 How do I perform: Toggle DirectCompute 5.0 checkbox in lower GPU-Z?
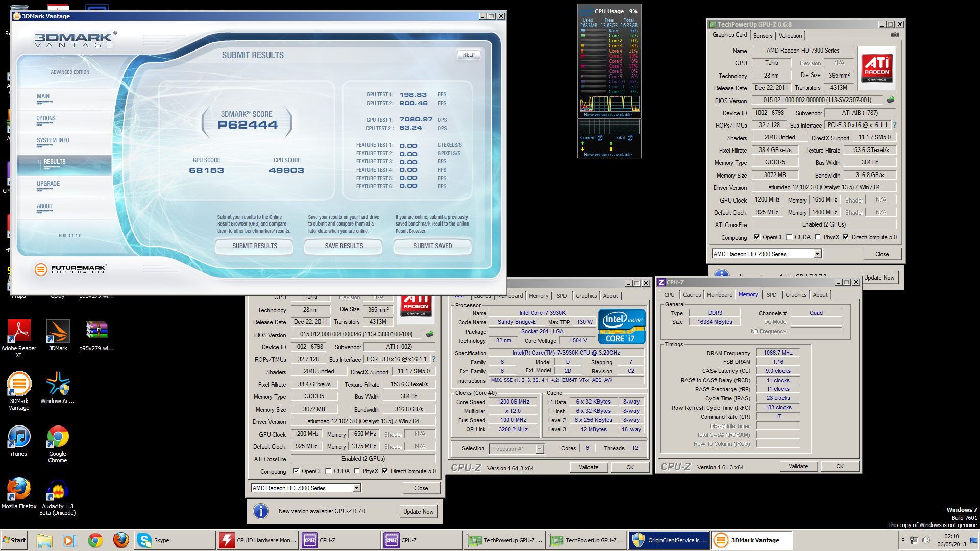385,471
